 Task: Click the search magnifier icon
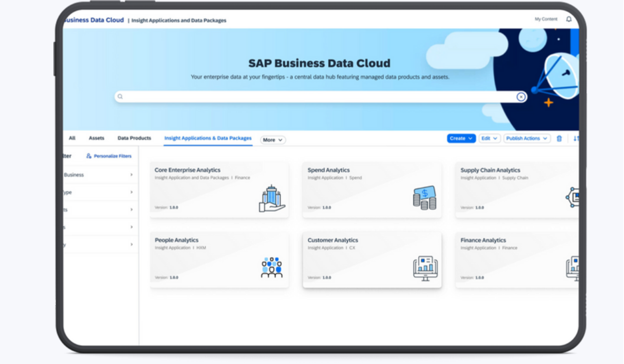pos(120,97)
